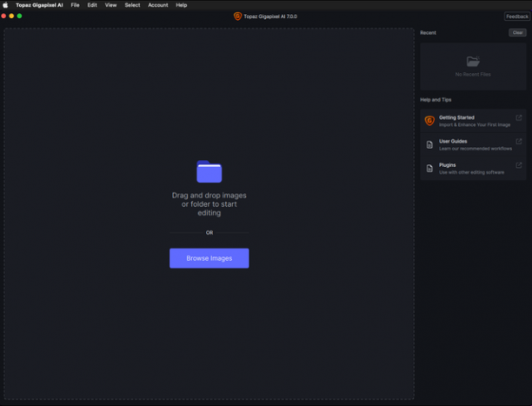Open the Select menu

(132, 5)
